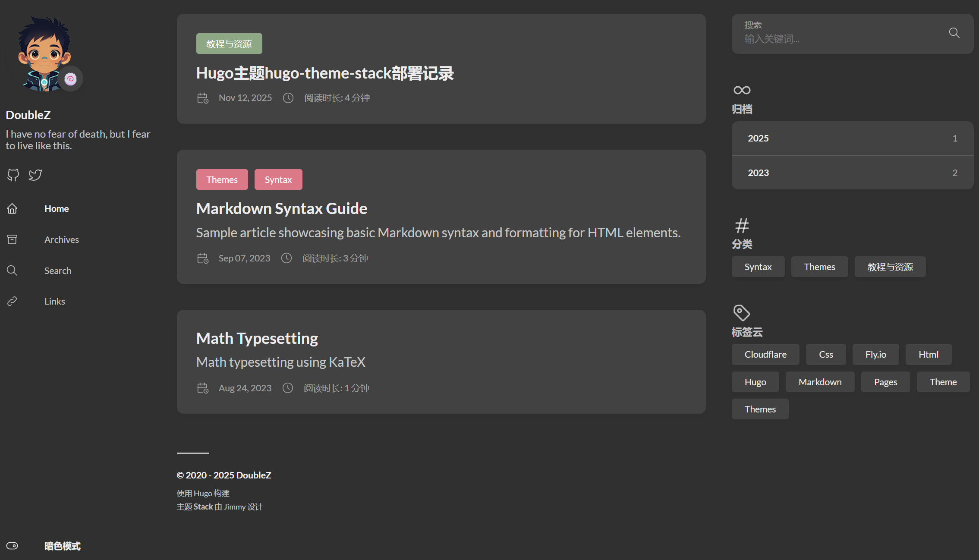Image resolution: width=979 pixels, height=560 pixels.
Task: Click the Search magnifier icon in the sidebar
Action: (12, 271)
